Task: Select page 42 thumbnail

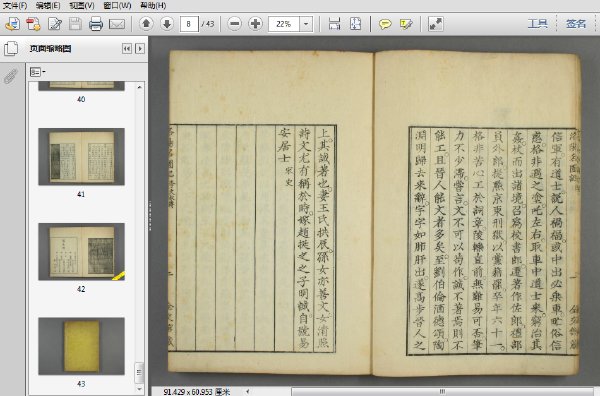Action: (82, 252)
